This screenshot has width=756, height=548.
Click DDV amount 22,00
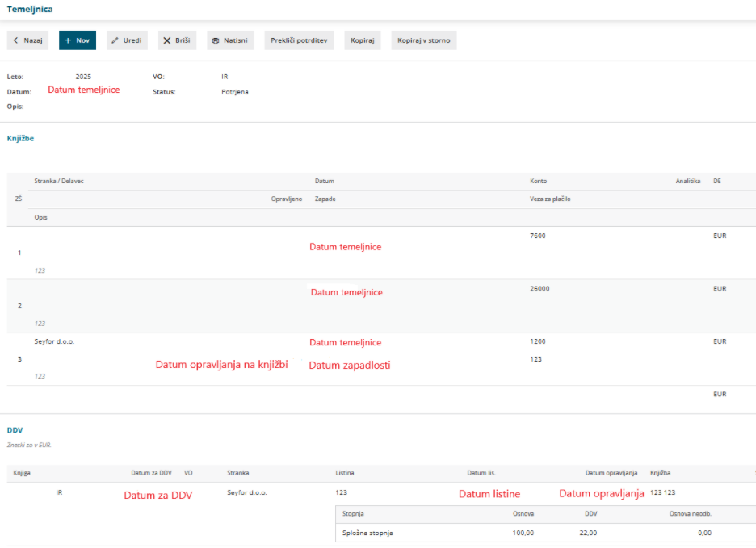click(x=588, y=533)
